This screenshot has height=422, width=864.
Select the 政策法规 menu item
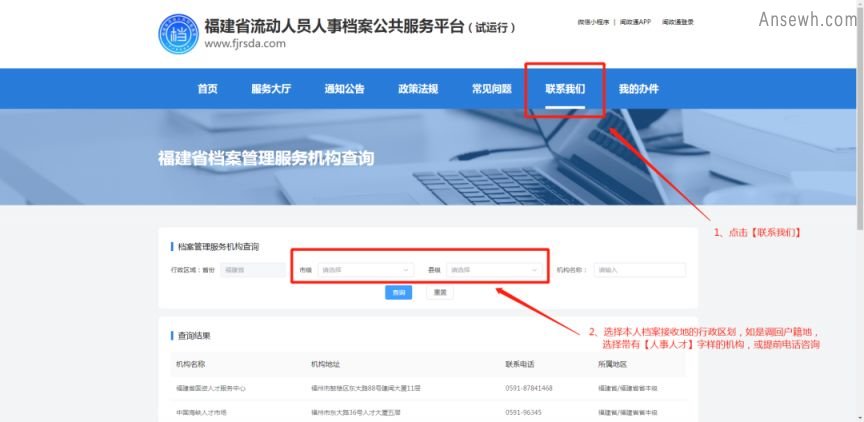(418, 89)
